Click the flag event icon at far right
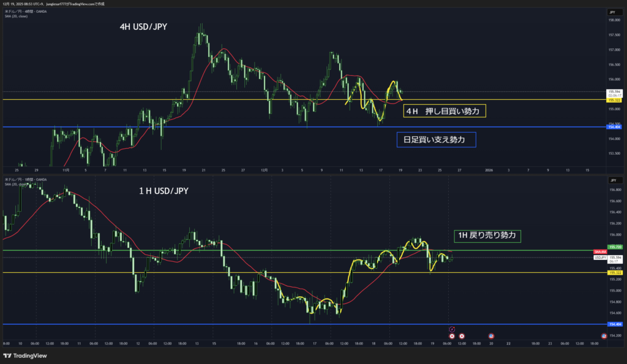The image size is (627, 364). pos(604,336)
